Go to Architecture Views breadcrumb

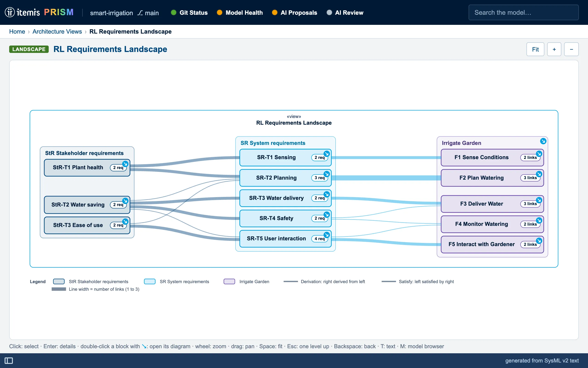point(57,32)
